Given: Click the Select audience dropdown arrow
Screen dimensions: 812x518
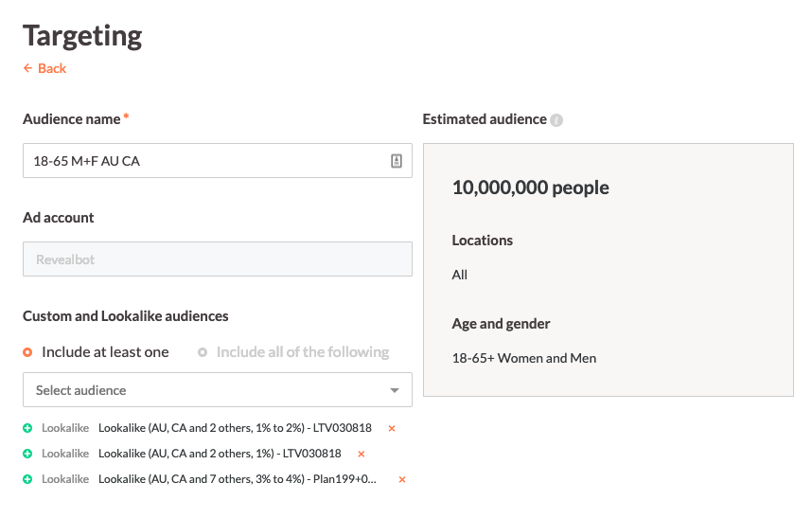Looking at the screenshot, I should [395, 390].
